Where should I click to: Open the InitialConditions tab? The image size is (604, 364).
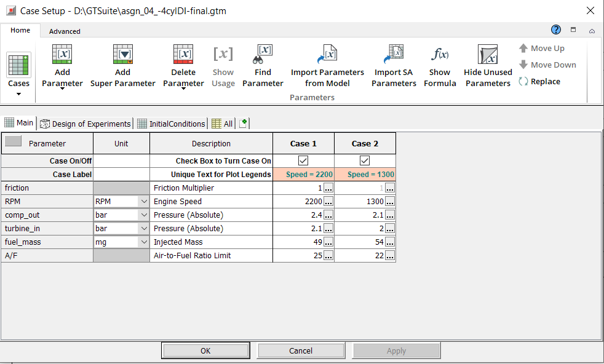tap(172, 124)
